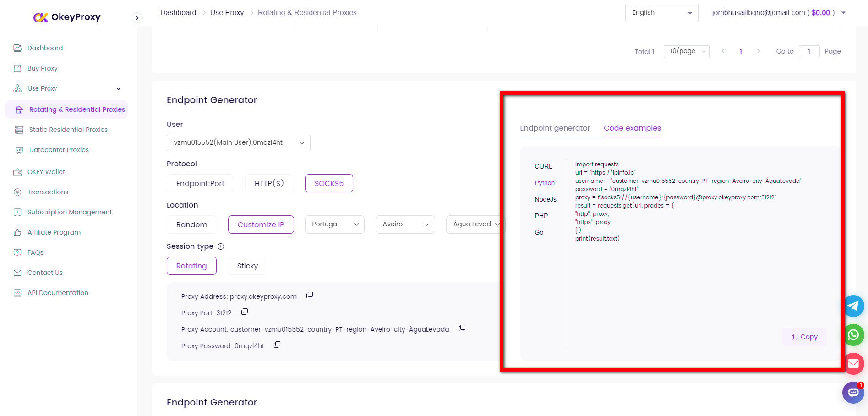This screenshot has height=416, width=868.
Task: Show the Python code example
Action: [545, 183]
